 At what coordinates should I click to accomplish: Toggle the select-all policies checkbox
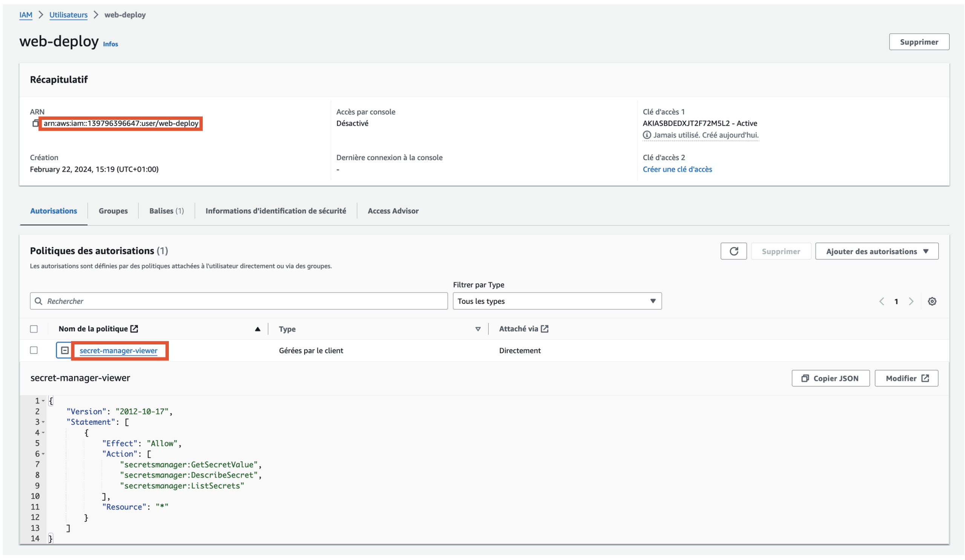pos(34,329)
